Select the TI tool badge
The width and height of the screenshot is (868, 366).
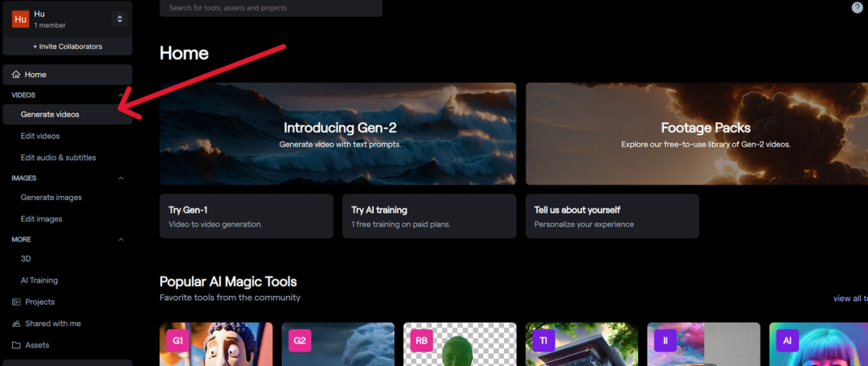click(x=543, y=340)
